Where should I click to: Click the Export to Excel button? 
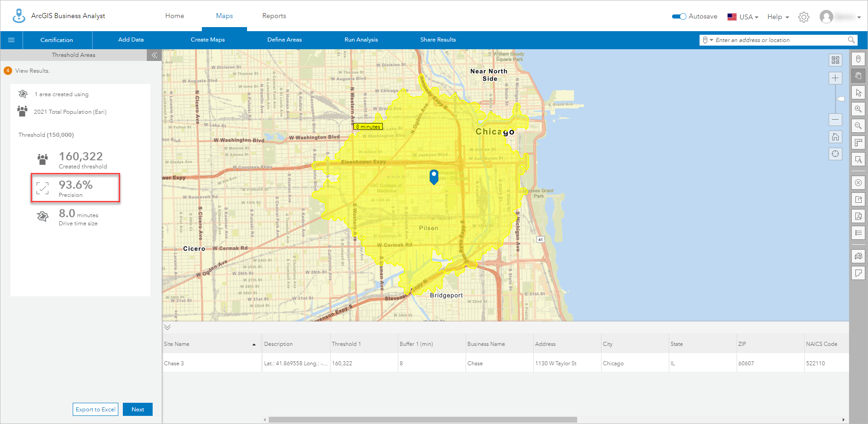tap(95, 410)
